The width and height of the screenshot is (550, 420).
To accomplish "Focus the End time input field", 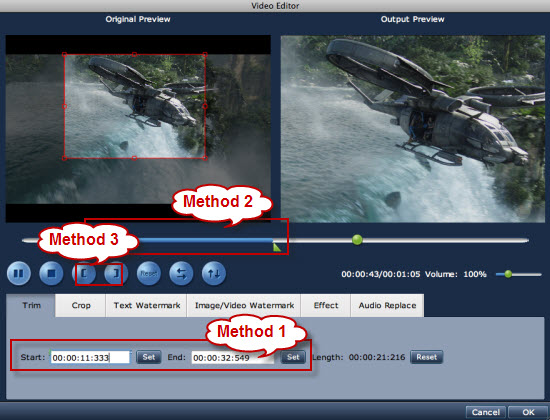I will point(232,358).
